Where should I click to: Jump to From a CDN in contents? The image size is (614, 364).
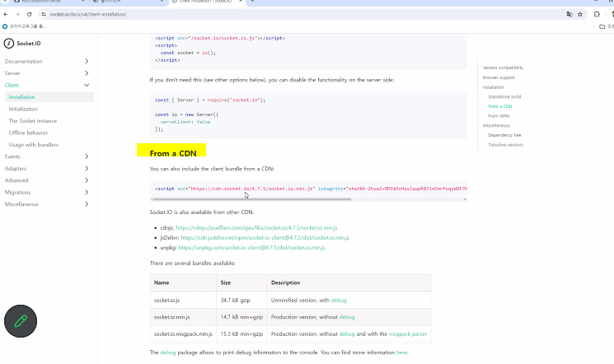500,106
